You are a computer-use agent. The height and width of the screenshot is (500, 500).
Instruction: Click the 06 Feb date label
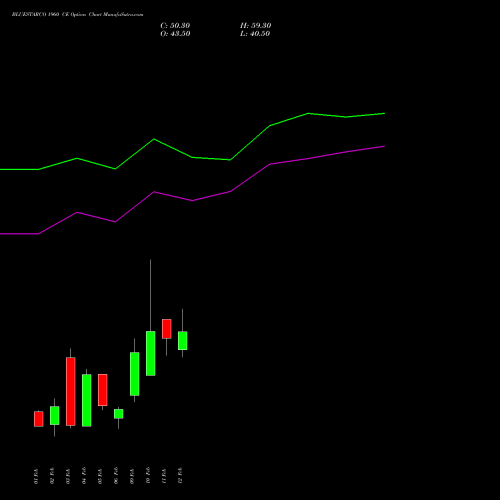click(116, 476)
